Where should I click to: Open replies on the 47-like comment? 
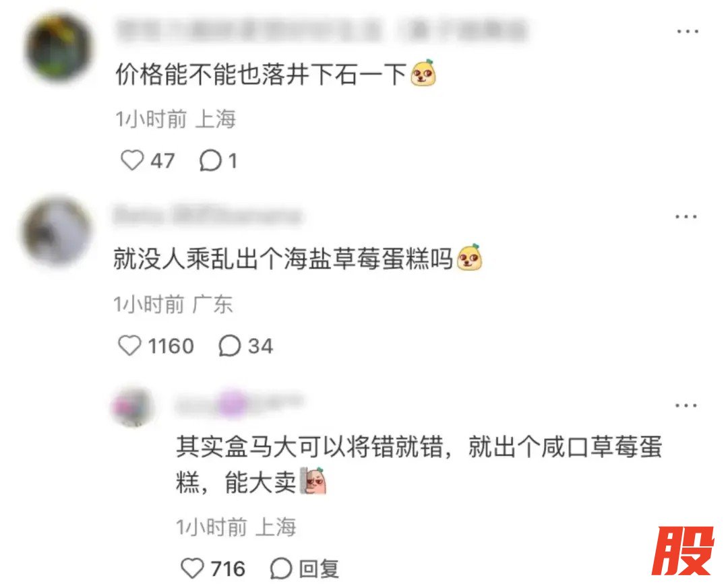point(210,160)
